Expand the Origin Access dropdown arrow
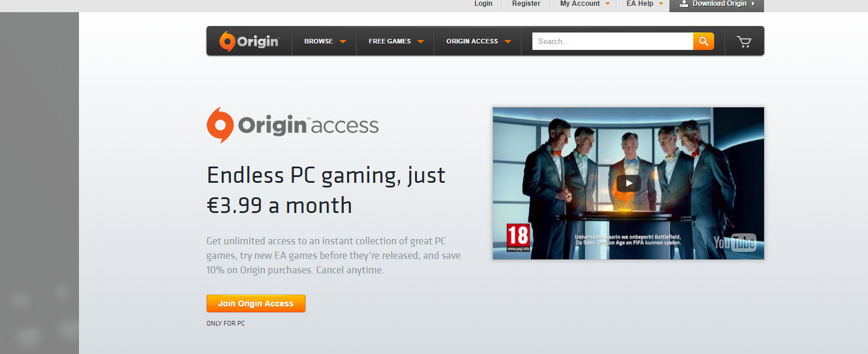This screenshot has height=354, width=868. pyautogui.click(x=507, y=42)
